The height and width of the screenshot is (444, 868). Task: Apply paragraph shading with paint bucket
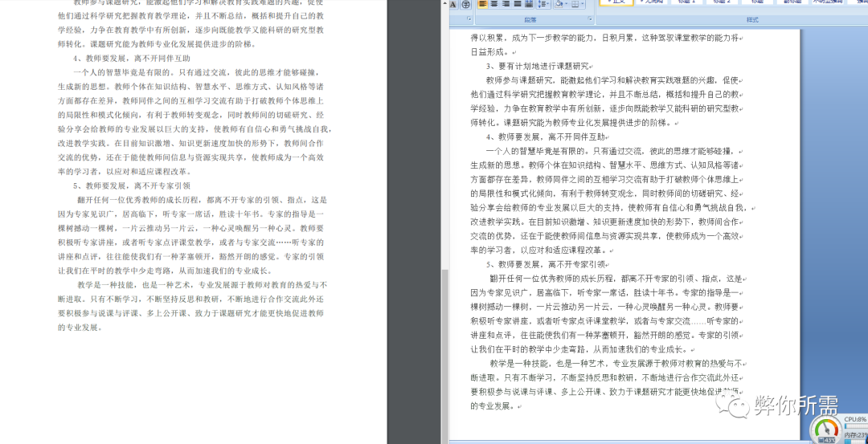[559, 4]
